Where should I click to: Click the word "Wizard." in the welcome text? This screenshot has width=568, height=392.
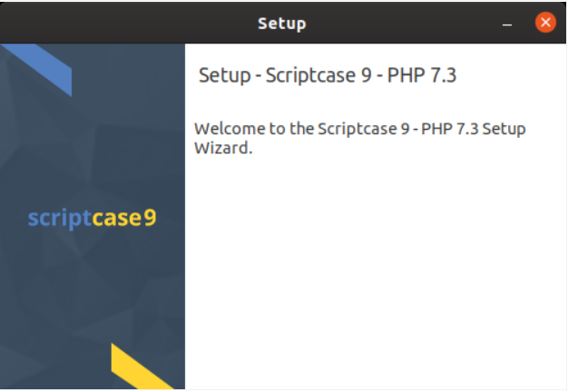pyautogui.click(x=223, y=148)
